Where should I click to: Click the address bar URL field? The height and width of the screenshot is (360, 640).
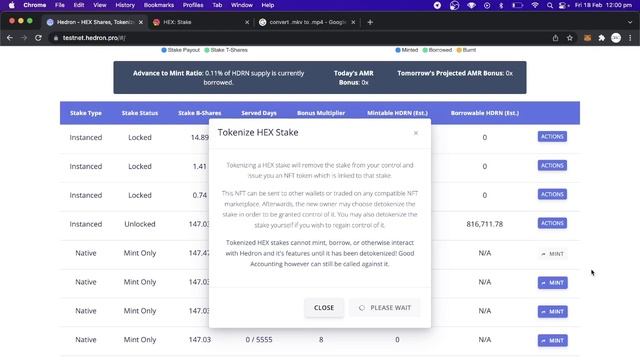(x=302, y=38)
